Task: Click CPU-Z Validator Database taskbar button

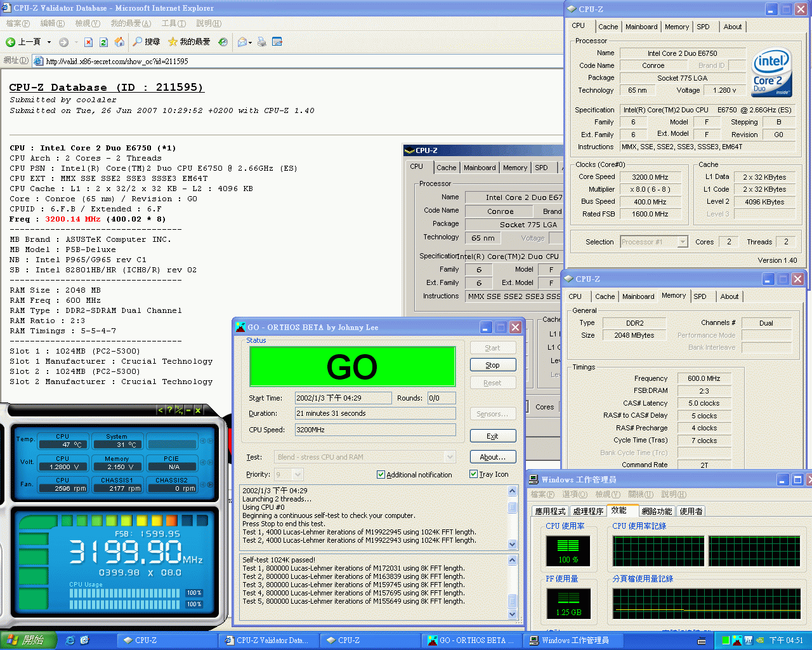Action: (268, 640)
